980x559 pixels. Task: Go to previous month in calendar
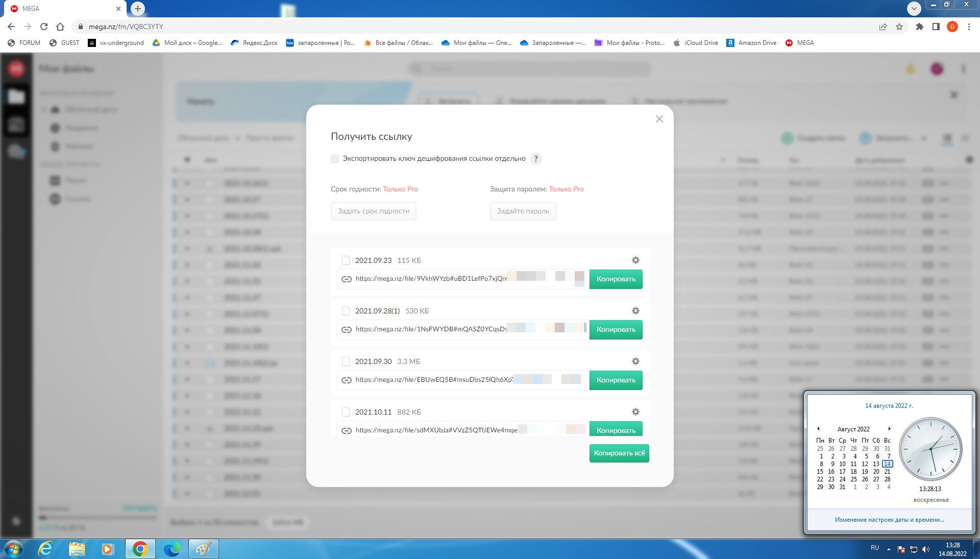818,429
